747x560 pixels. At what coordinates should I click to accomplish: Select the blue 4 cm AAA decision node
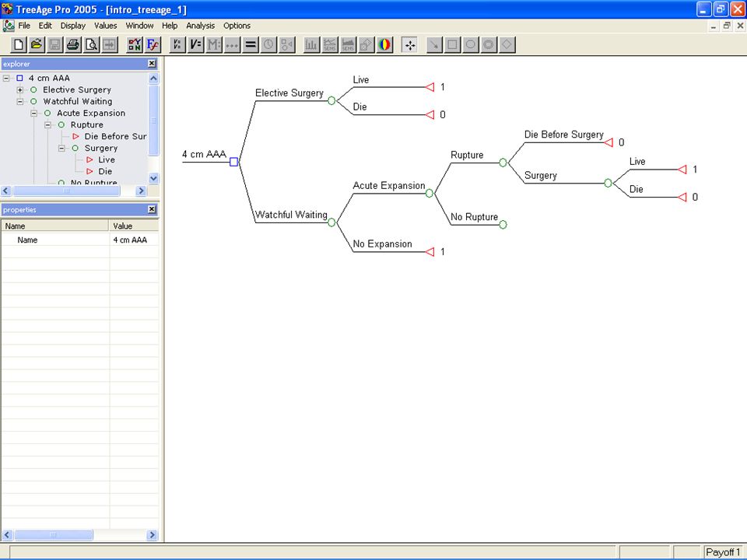click(x=234, y=162)
